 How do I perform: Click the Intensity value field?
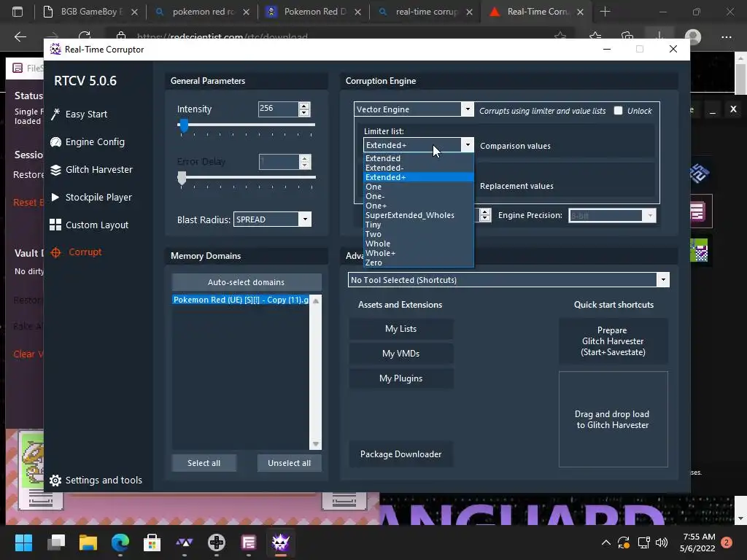(x=278, y=109)
